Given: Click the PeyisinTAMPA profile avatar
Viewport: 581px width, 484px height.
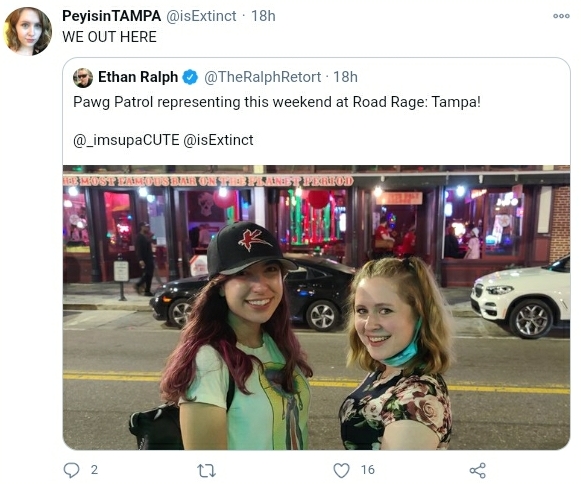Looking at the screenshot, I should [x=28, y=31].
